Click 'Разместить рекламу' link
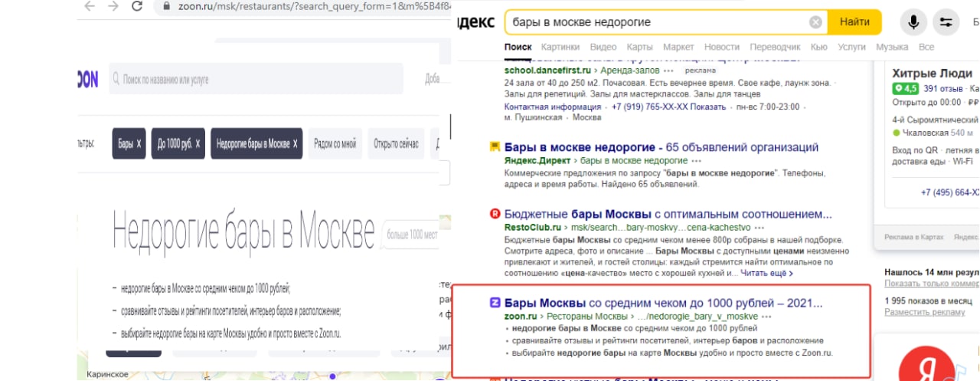Image resolution: width=980 pixels, height=381 pixels. tap(925, 312)
